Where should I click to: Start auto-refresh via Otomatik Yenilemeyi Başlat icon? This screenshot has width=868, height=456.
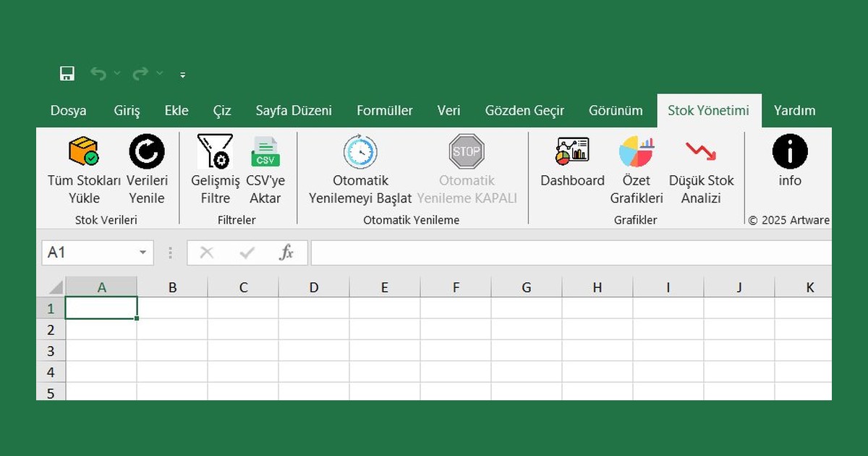pyautogui.click(x=360, y=152)
